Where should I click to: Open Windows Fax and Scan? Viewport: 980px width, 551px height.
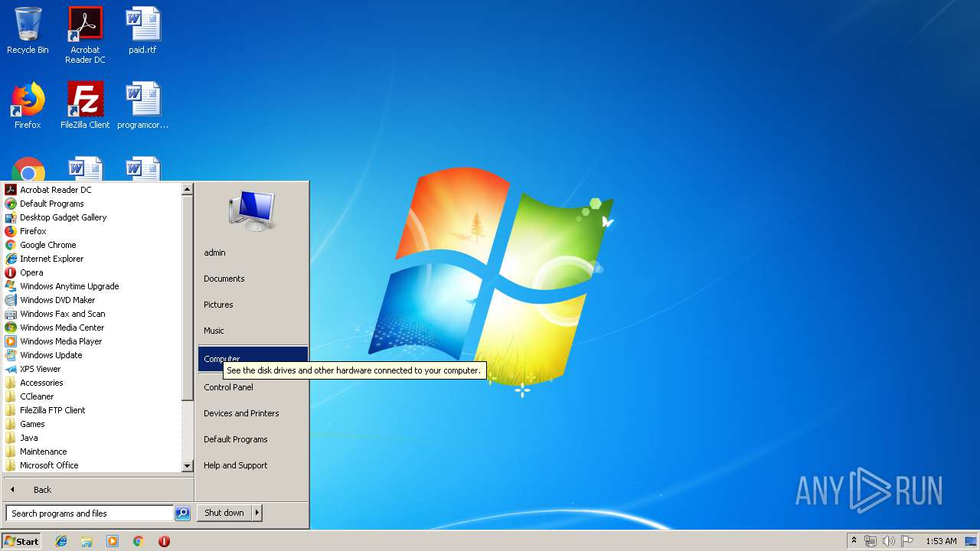(62, 314)
